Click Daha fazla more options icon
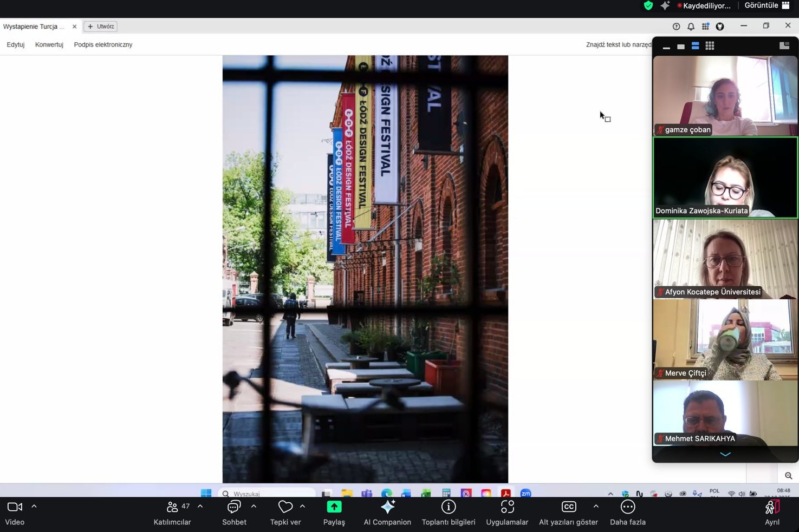 pyautogui.click(x=627, y=507)
